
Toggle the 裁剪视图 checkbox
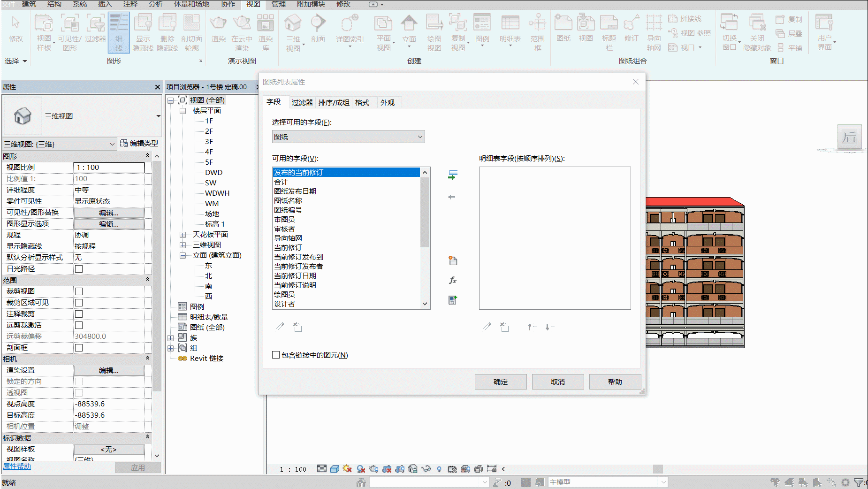click(79, 291)
